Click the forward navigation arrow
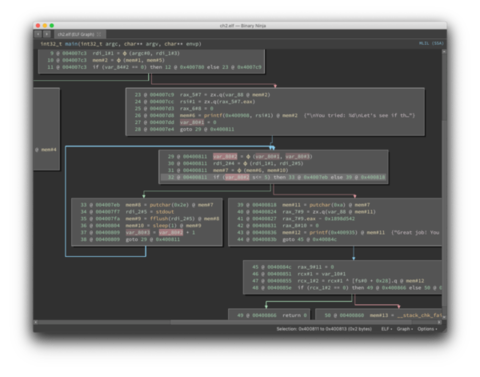The width and height of the screenshot is (480, 377). pyautogui.click(x=47, y=34)
